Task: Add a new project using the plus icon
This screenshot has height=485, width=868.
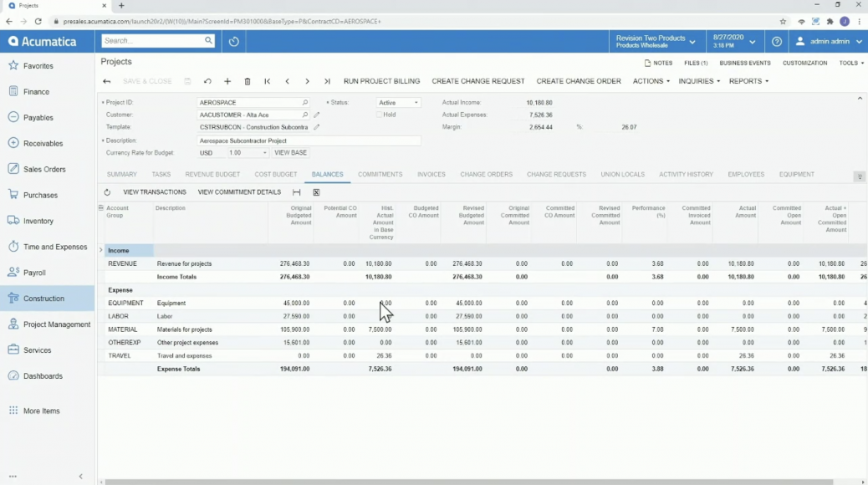Action: (227, 81)
